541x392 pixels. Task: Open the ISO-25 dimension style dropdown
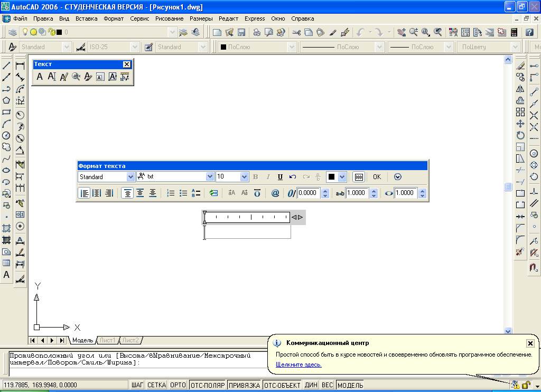pos(135,47)
